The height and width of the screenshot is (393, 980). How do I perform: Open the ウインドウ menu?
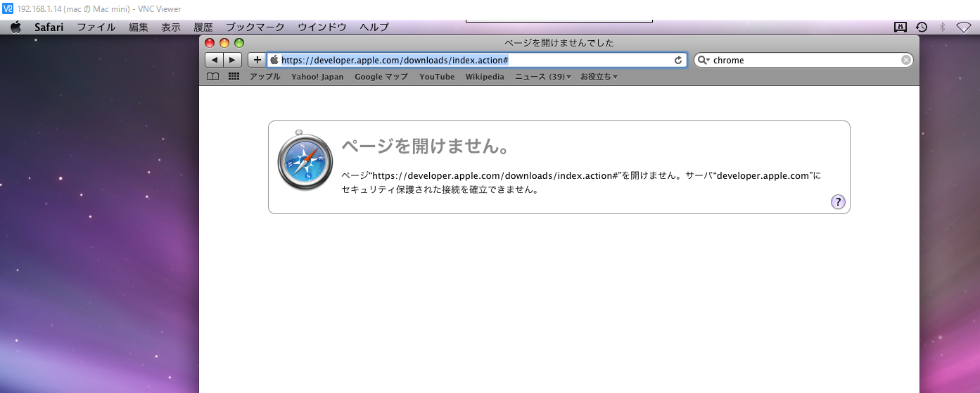322,27
